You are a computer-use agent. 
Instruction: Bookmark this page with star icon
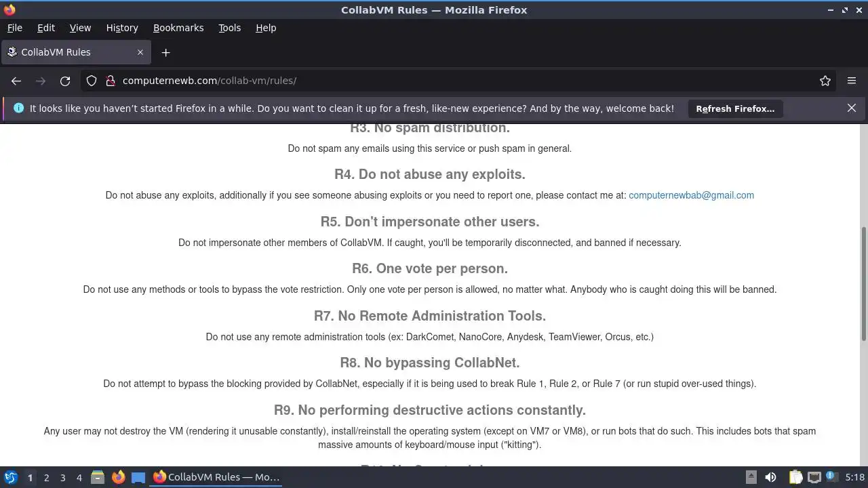click(825, 81)
